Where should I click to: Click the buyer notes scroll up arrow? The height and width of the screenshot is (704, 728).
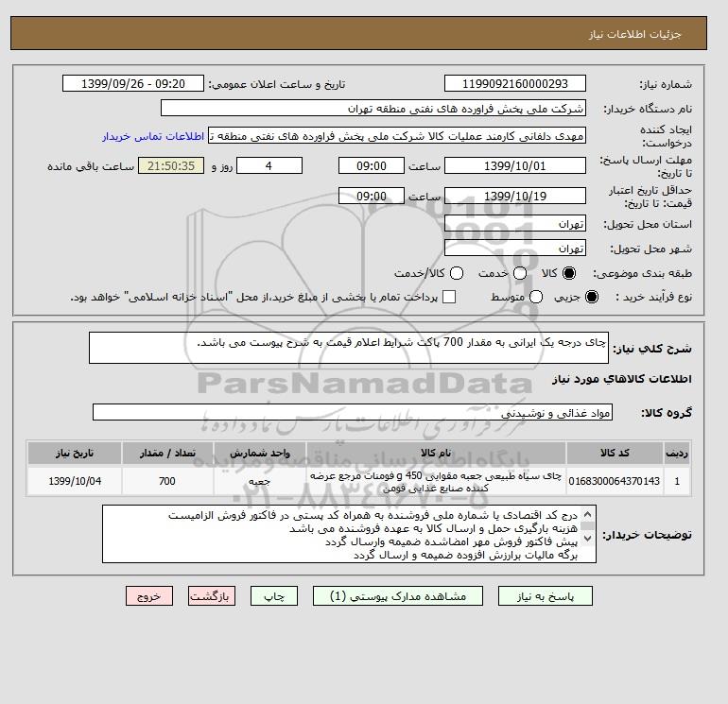587,514
